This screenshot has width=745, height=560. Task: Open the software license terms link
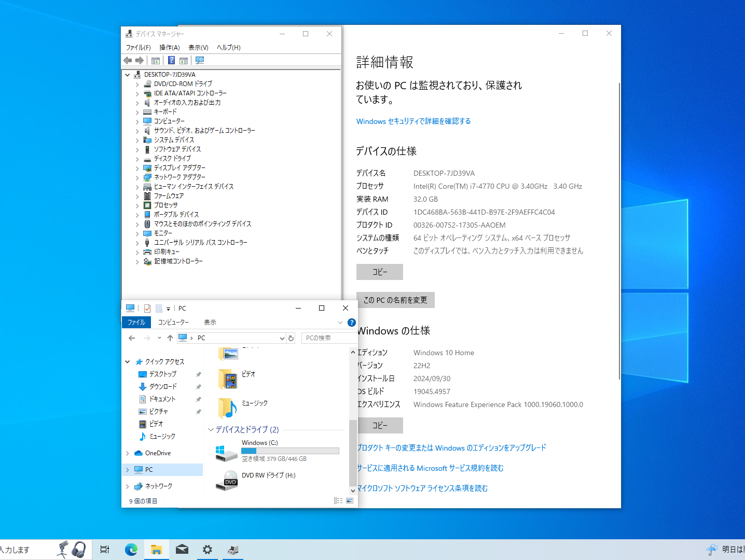coord(422,488)
